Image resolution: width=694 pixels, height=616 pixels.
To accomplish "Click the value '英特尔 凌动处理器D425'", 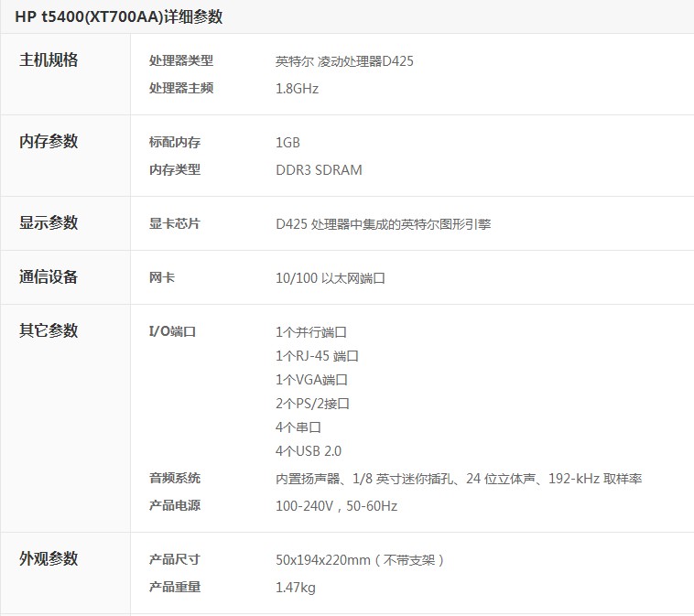I will (344, 61).
